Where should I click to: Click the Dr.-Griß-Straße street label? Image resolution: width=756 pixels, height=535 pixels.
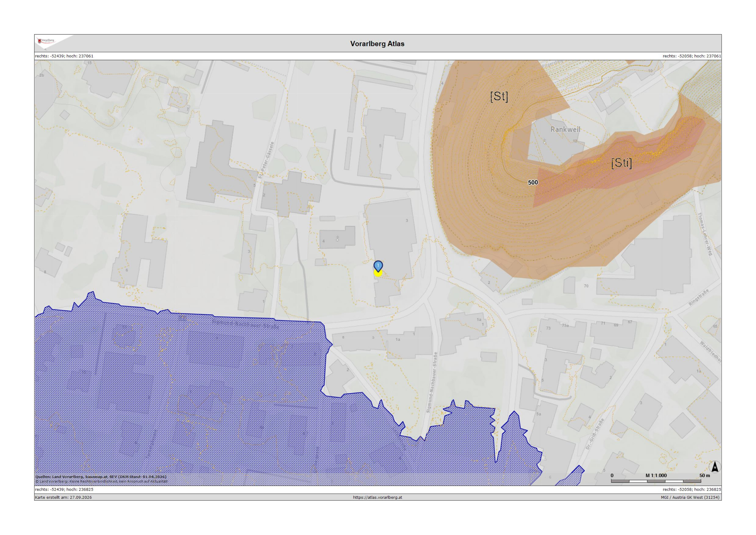pos(595,434)
